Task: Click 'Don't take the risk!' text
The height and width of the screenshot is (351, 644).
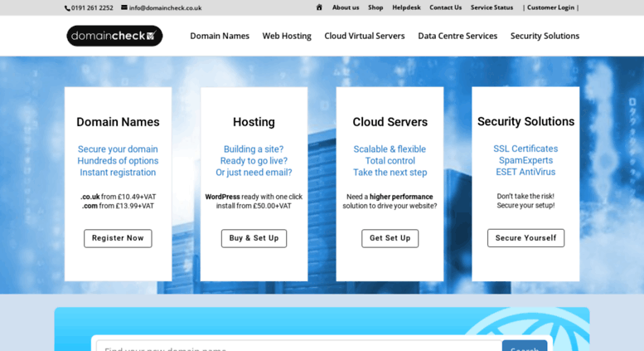Action: tap(525, 197)
